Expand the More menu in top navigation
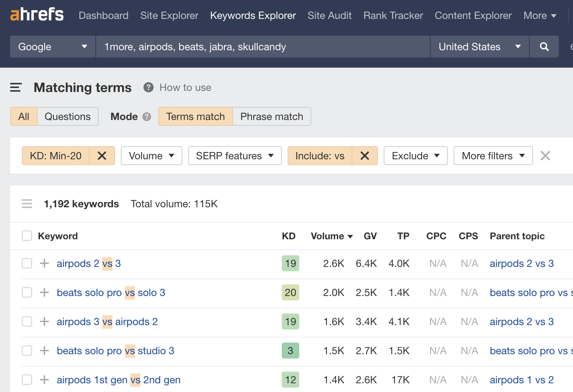The width and height of the screenshot is (573, 392). (540, 15)
